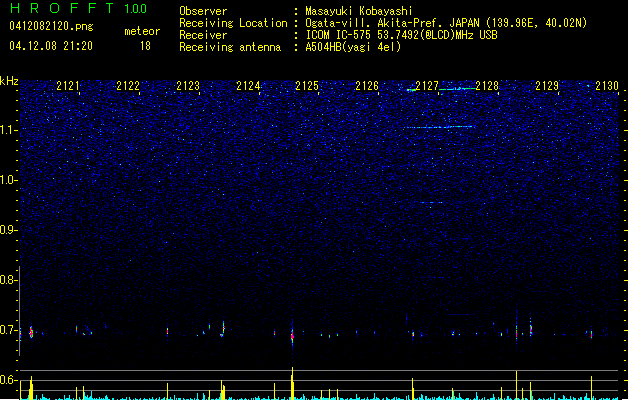Click the HROFFT 1.0.0 title text
The height and width of the screenshot is (400, 629).
[x=78, y=8]
